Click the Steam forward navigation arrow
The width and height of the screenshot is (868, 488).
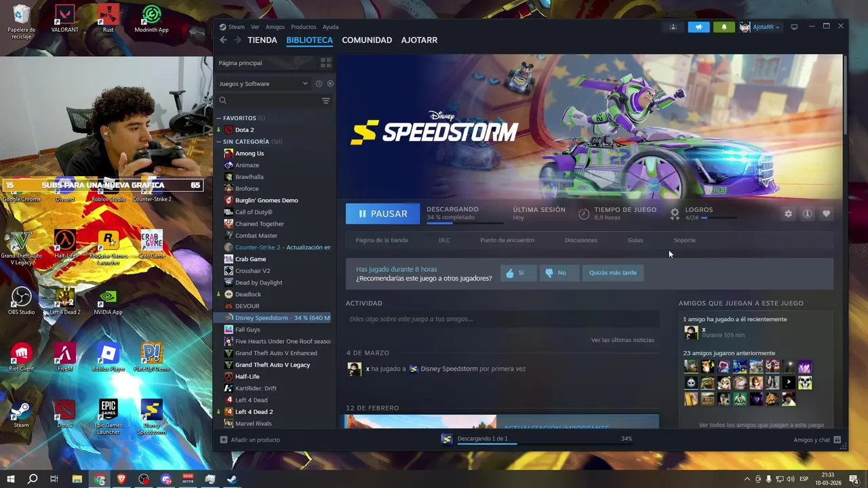237,40
